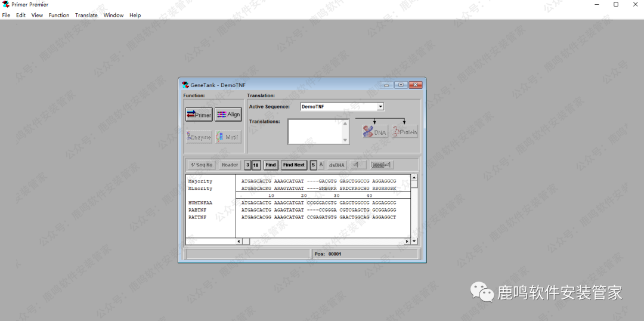The height and width of the screenshot is (321, 644).
Task: Open the Primer design function
Action: 199,115
